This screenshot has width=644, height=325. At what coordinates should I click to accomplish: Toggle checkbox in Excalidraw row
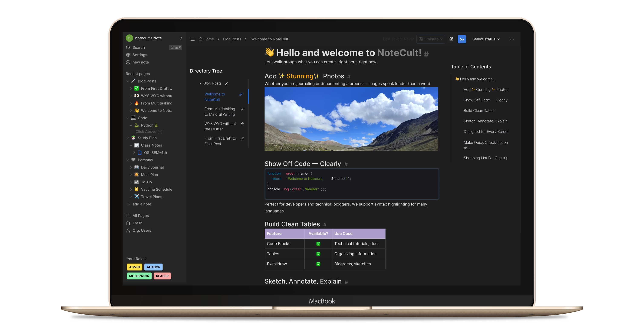click(x=318, y=264)
